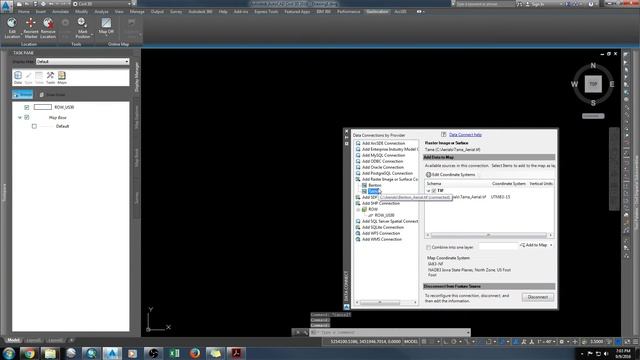The image size is (640, 360).
Task: Open Excel from the taskbar
Action: (x=174, y=353)
